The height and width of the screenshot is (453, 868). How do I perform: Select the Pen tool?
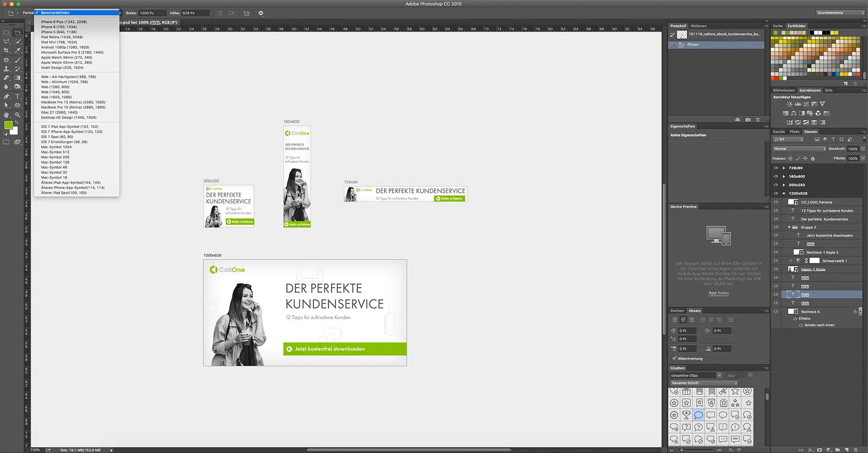6,96
